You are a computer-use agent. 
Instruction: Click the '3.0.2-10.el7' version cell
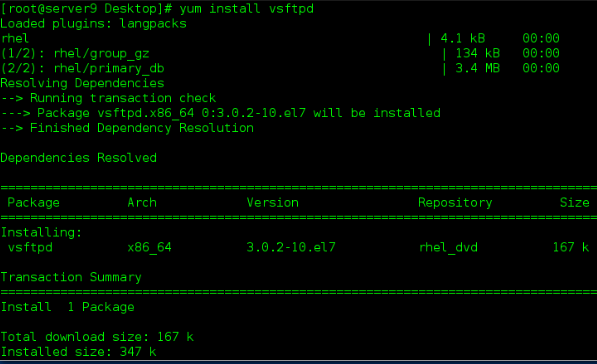[291, 247]
